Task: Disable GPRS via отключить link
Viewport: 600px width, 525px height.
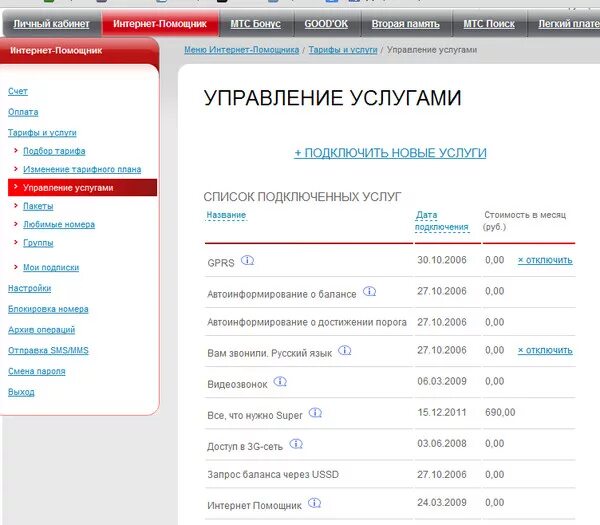Action: [545, 260]
